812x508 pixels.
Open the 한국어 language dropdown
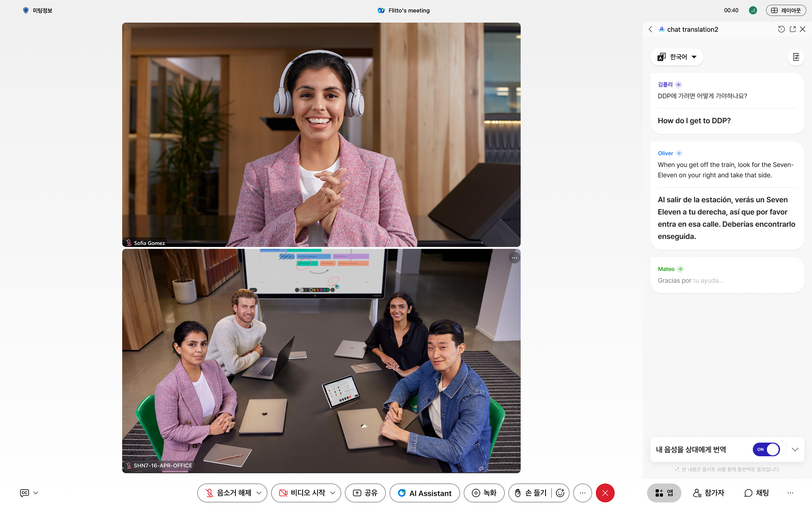coord(677,57)
